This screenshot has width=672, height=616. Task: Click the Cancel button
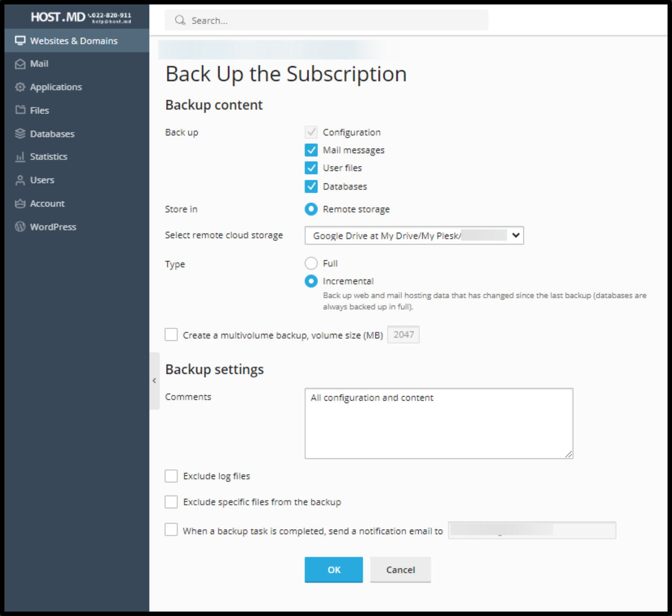tap(400, 570)
